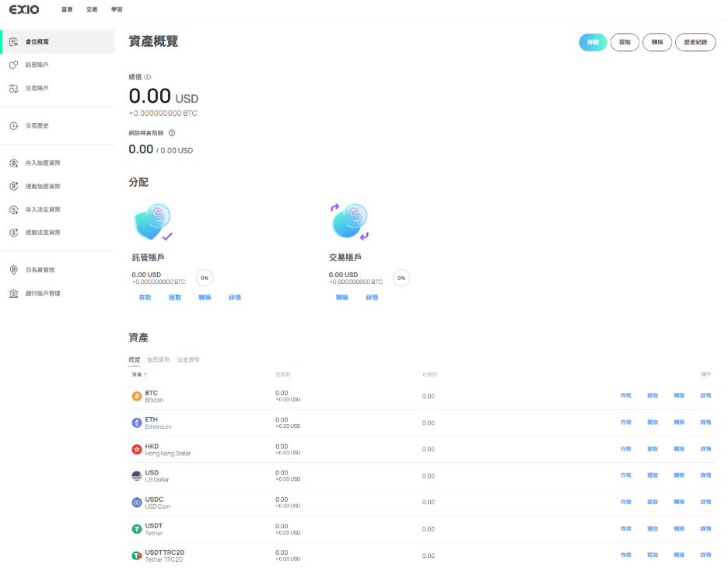Switch to the 法定貨幣 assets tab
The height and width of the screenshot is (568, 728).
[x=188, y=360]
